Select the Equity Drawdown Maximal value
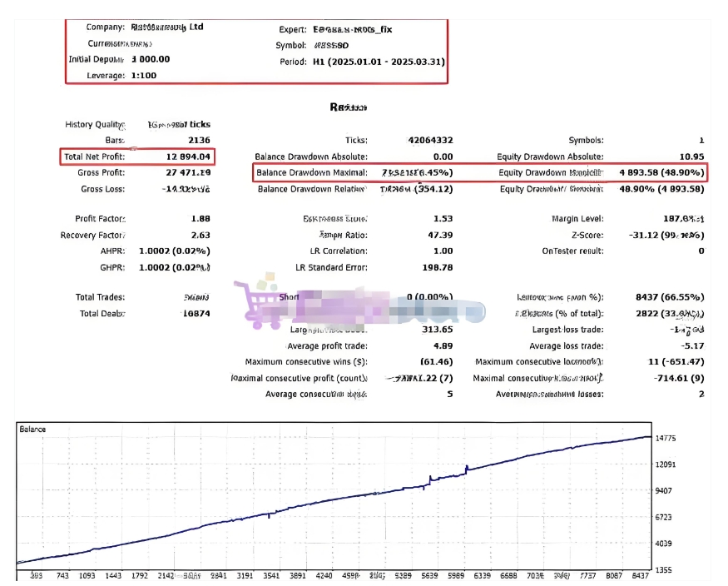 click(x=662, y=173)
